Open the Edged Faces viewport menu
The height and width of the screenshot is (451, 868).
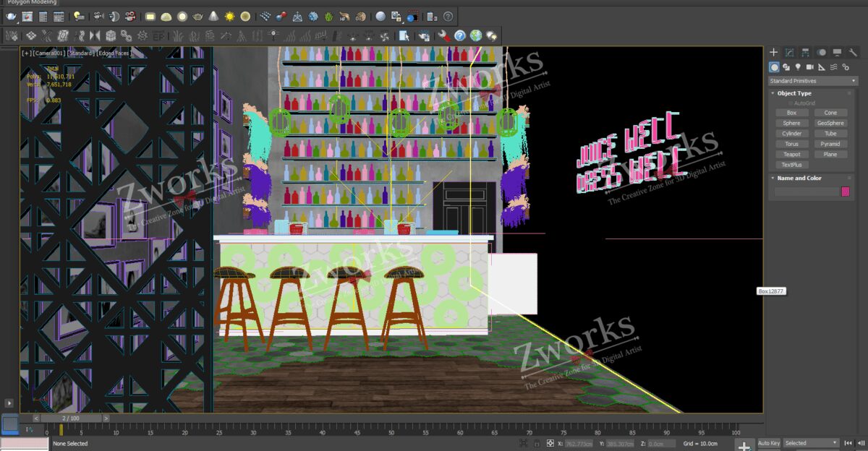tap(114, 53)
